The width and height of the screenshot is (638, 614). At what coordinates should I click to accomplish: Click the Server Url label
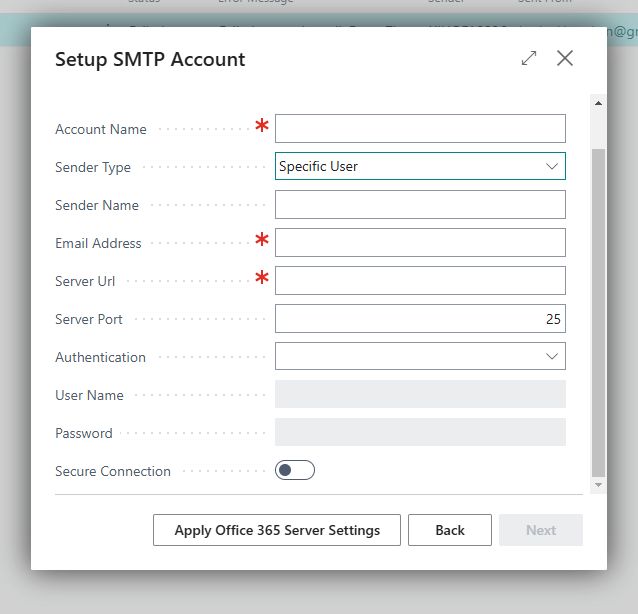[x=85, y=282]
